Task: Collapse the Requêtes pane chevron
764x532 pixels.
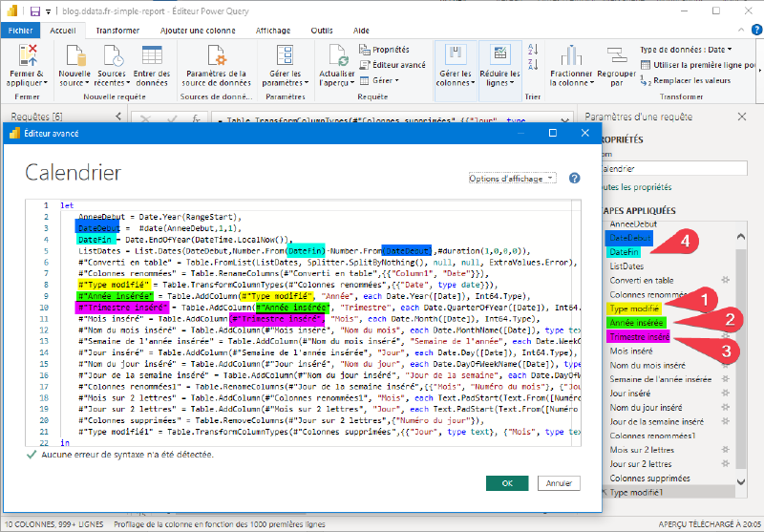Action: pos(118,116)
